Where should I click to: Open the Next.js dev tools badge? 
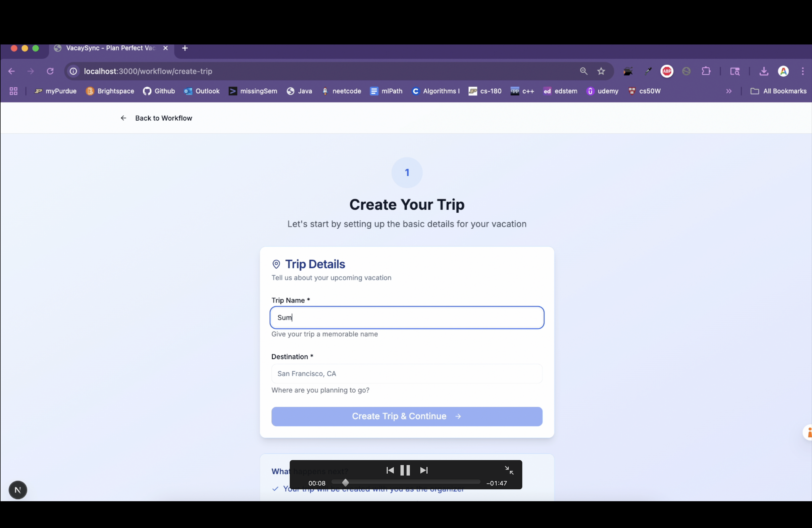tap(18, 490)
